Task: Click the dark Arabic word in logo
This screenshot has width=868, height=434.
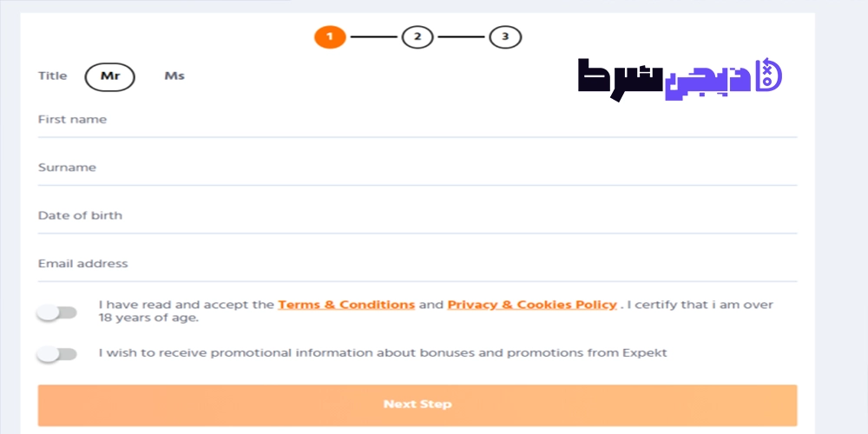Action: pos(620,79)
